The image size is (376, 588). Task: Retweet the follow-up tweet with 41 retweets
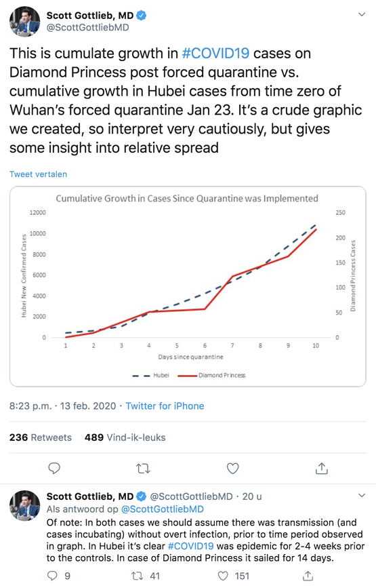pyautogui.click(x=138, y=576)
